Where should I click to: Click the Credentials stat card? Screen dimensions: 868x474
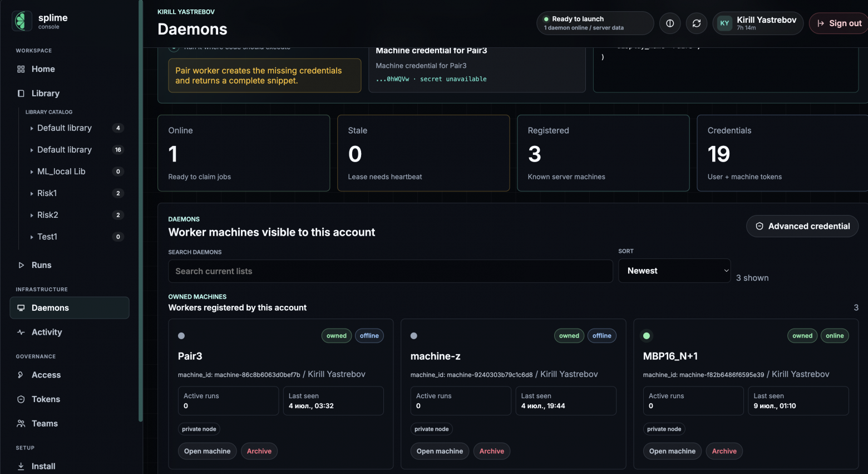(x=782, y=153)
